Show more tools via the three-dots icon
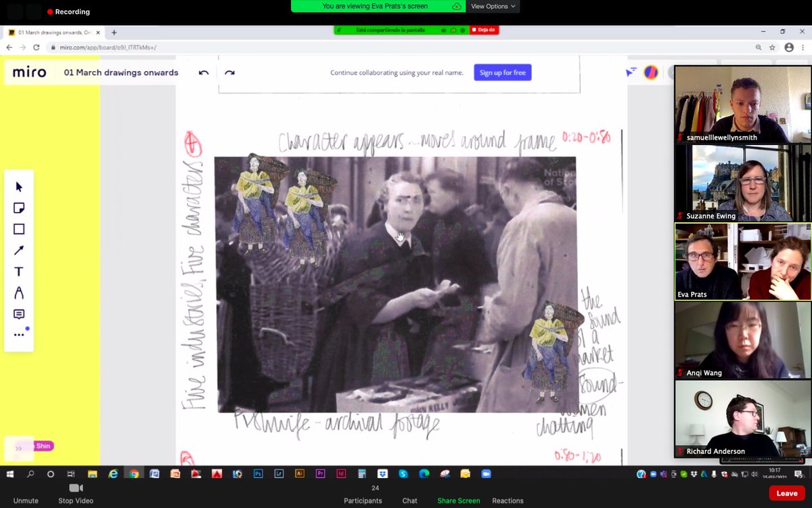The width and height of the screenshot is (812, 508). [x=19, y=335]
